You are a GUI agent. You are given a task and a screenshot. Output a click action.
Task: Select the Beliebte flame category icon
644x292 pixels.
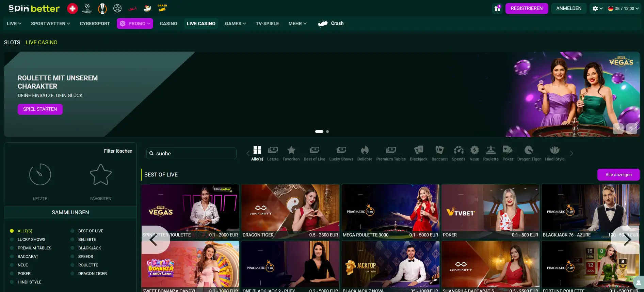(365, 150)
